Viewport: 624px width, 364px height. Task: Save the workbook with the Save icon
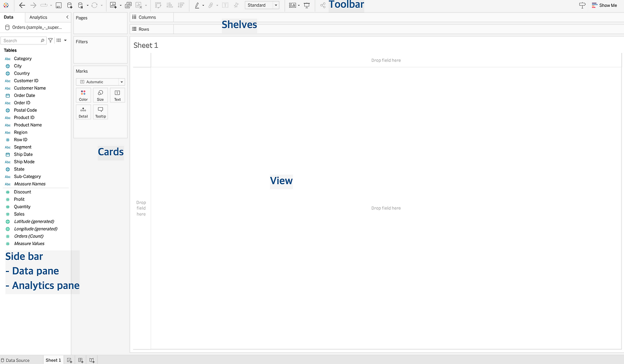(x=58, y=5)
